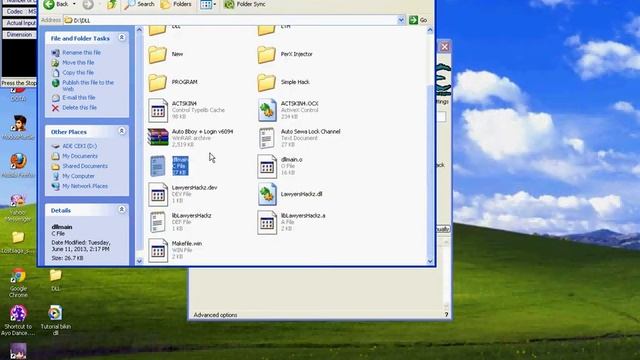Click Move this file

pos(78,62)
